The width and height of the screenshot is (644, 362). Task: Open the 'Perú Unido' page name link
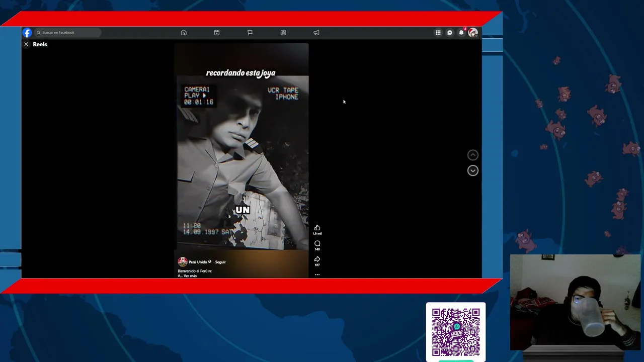pyautogui.click(x=198, y=262)
